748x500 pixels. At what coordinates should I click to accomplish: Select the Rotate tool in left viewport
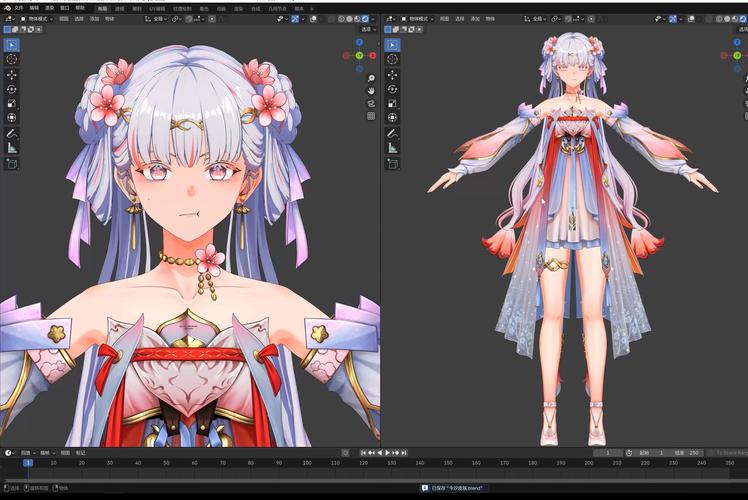[x=11, y=89]
